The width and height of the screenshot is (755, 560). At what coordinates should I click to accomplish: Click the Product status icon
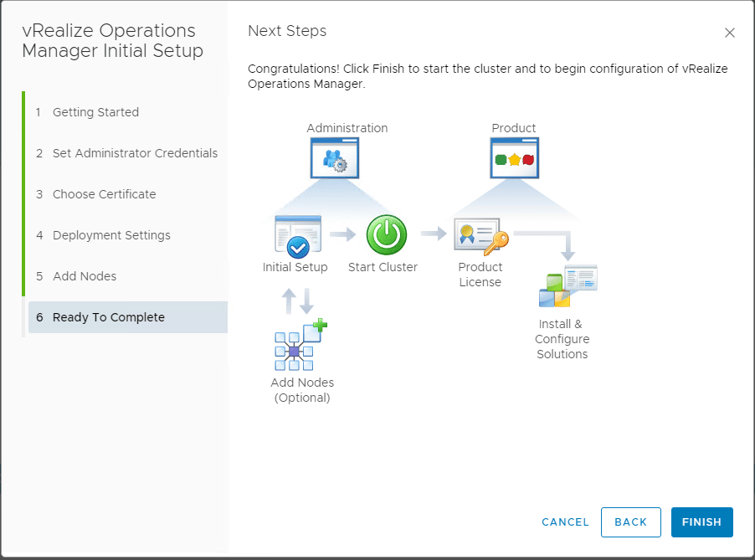514,158
